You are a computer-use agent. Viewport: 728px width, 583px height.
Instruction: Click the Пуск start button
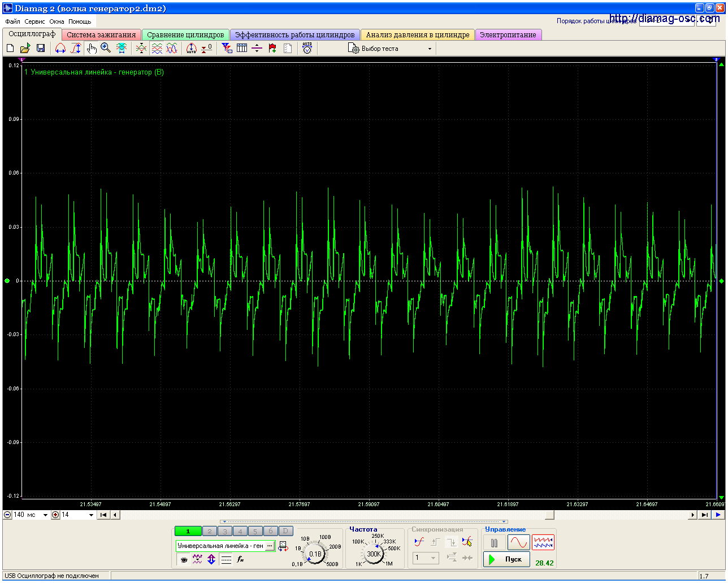(x=506, y=559)
